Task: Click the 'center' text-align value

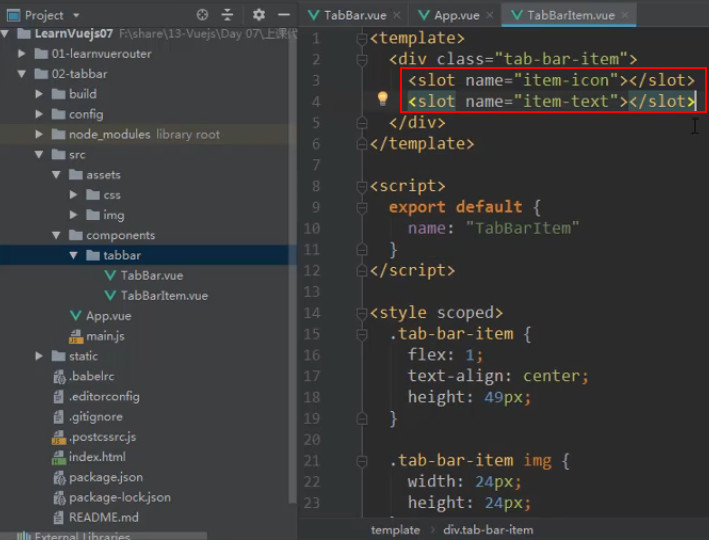Action: coord(551,376)
